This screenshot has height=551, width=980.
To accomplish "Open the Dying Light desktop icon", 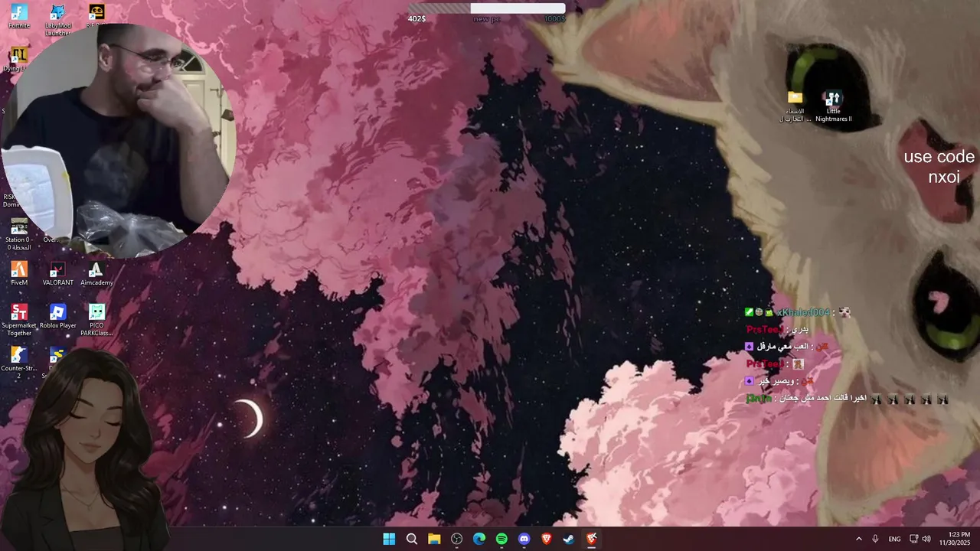I will (x=17, y=60).
